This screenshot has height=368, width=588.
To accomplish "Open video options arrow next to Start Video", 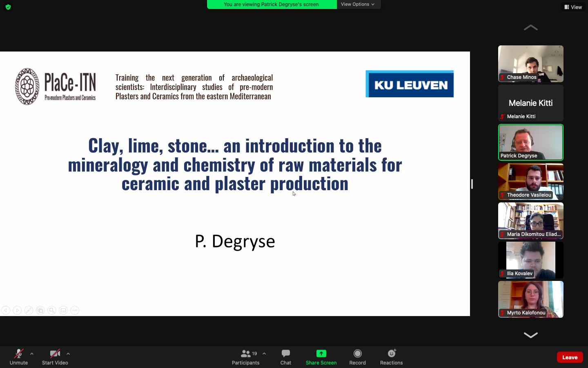I will (68, 354).
